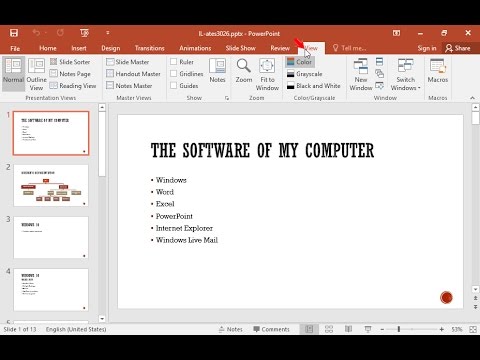Click the zoom slider handle
This screenshot has width=480, height=360.
tap(399, 329)
